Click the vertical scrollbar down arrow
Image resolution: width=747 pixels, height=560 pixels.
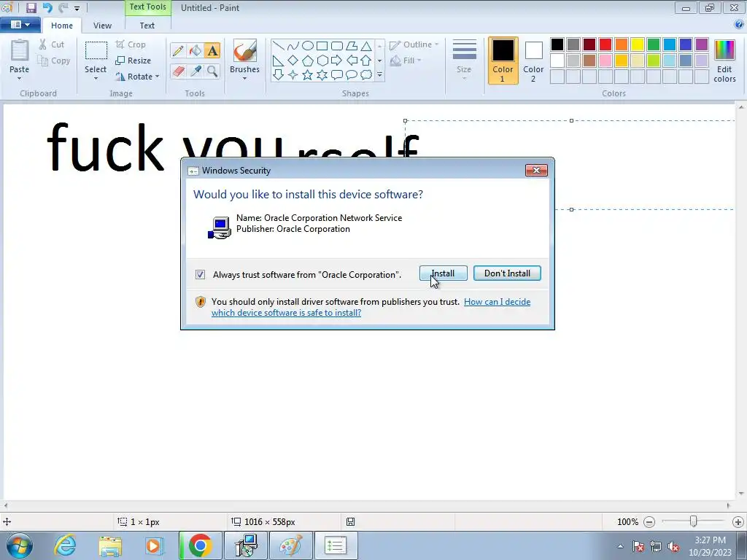click(741, 494)
